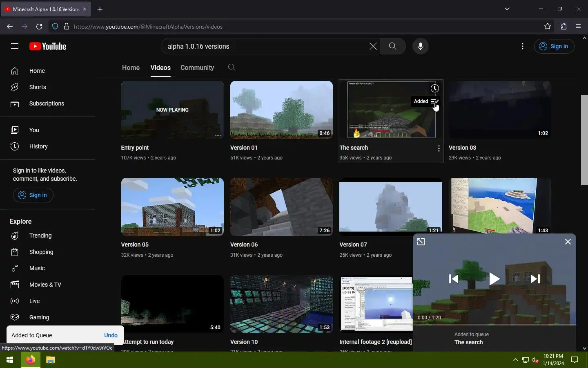
Task: Click Undo in the Added to Queue toast
Action: [111, 335]
